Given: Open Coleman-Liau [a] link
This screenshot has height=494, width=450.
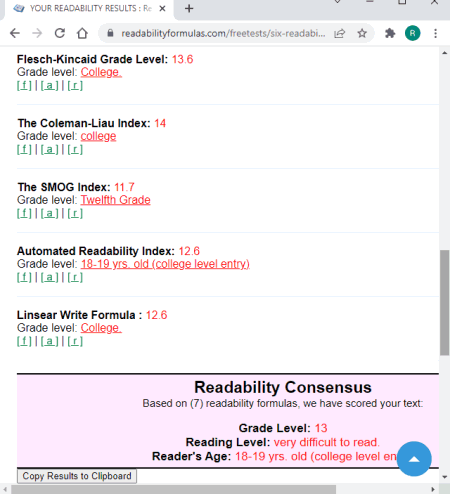Looking at the screenshot, I should [x=49, y=150].
